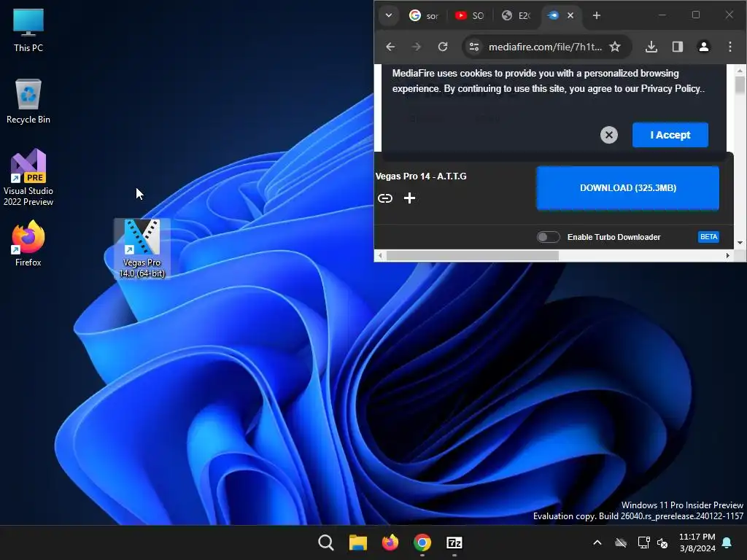Screen dimensions: 747x560
Task: Select the Firefox desktop shortcut
Action: 28,243
